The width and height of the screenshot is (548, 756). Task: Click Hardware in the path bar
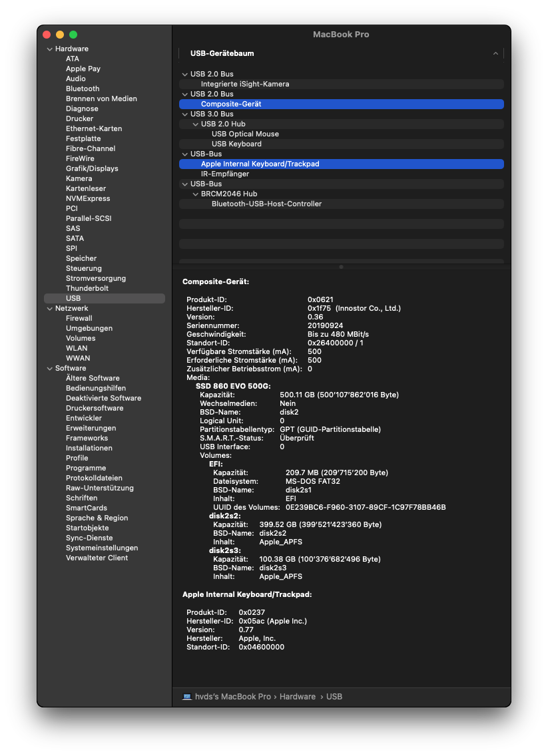[x=297, y=697]
